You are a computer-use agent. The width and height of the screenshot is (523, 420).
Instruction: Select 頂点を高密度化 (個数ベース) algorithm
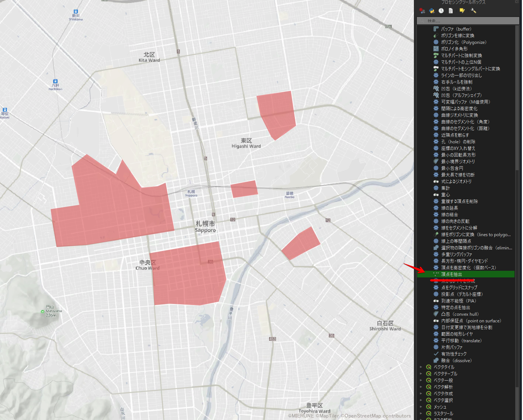[469, 268]
